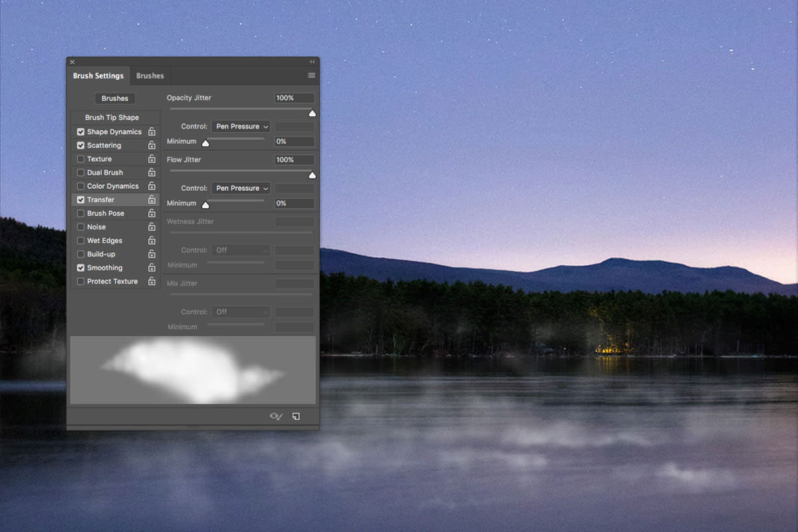Select the Transfer section label
798x532 pixels.
[x=100, y=199]
